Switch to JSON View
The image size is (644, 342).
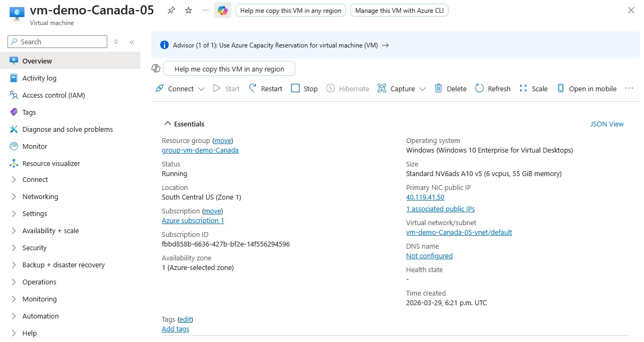(x=607, y=124)
